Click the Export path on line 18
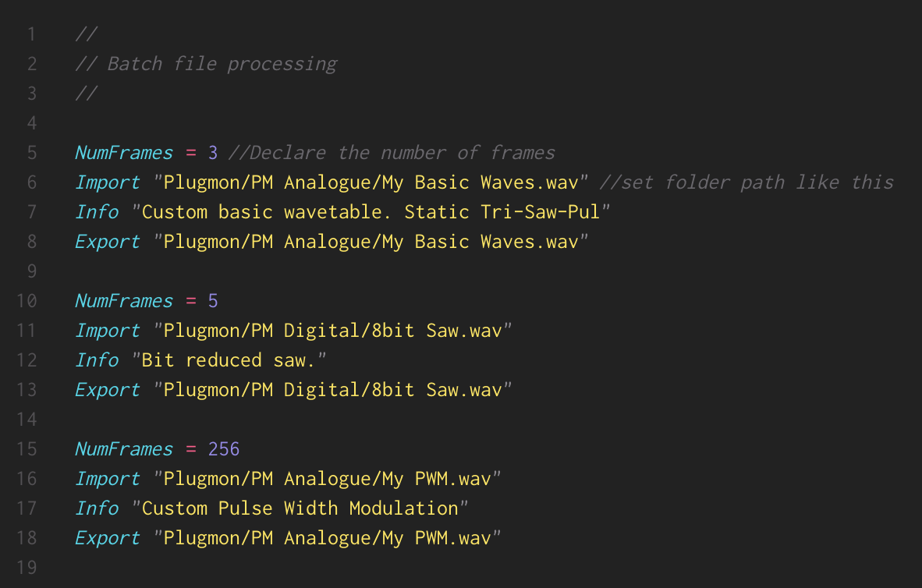This screenshot has height=588, width=922. click(327, 538)
